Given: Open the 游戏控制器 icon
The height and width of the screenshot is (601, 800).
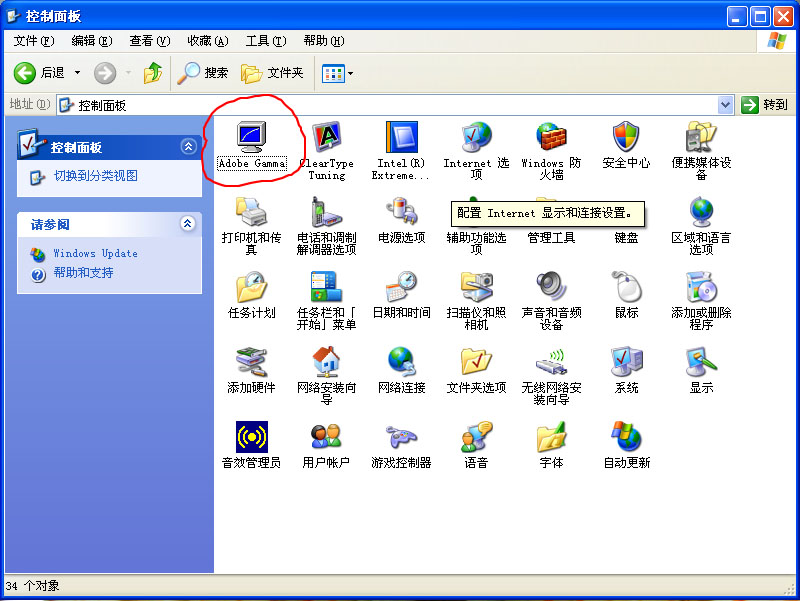Looking at the screenshot, I should tap(401, 438).
